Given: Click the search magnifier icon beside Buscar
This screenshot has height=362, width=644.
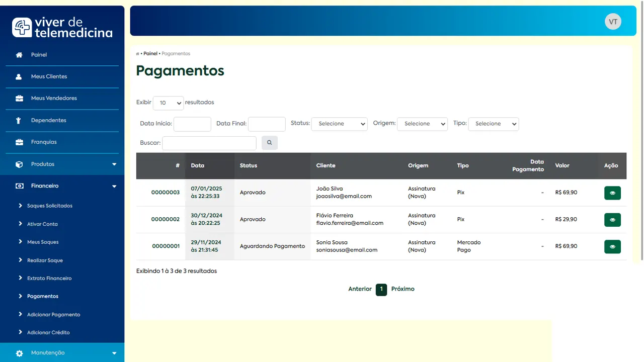Looking at the screenshot, I should click(x=269, y=143).
